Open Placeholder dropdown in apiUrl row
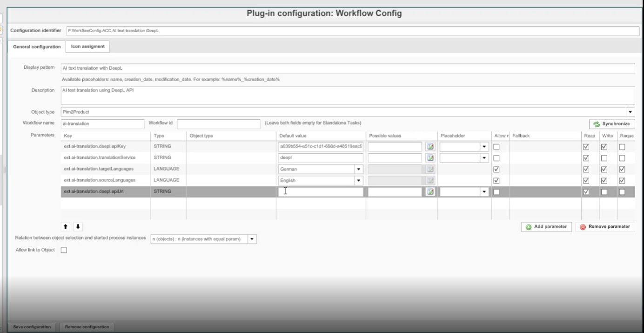This screenshot has width=644, height=333. (x=484, y=191)
